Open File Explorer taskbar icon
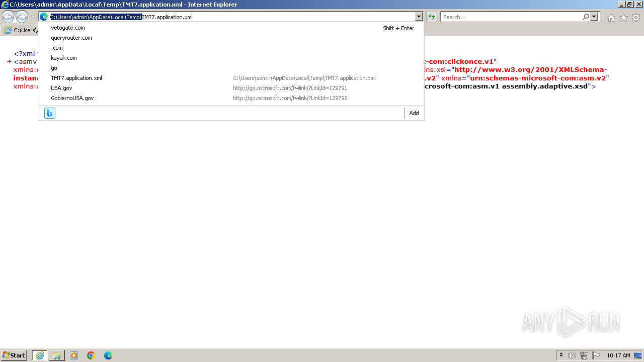 click(x=57, y=355)
